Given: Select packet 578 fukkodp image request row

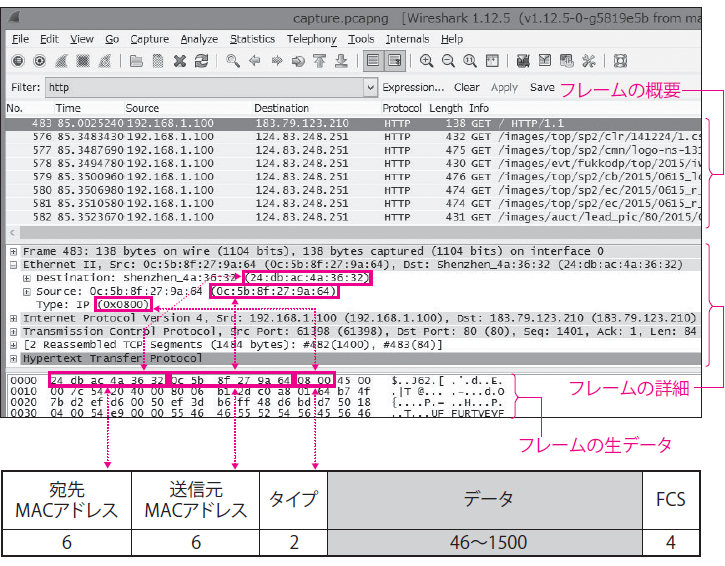Looking at the screenshot, I should coord(353,164).
